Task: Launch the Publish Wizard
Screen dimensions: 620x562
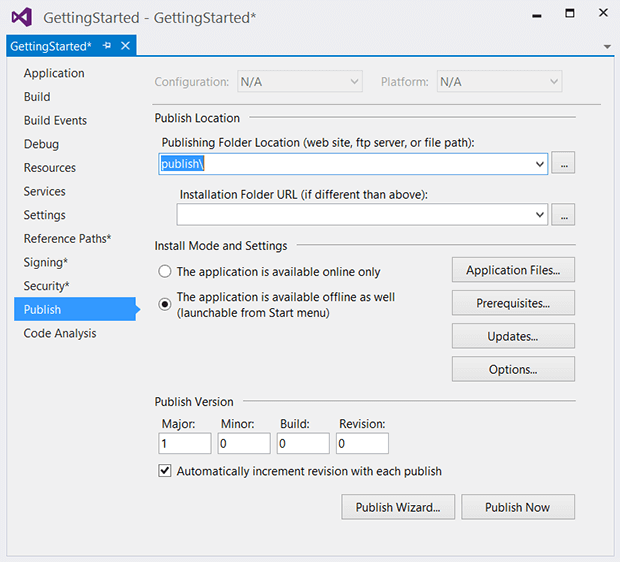Action: click(398, 507)
